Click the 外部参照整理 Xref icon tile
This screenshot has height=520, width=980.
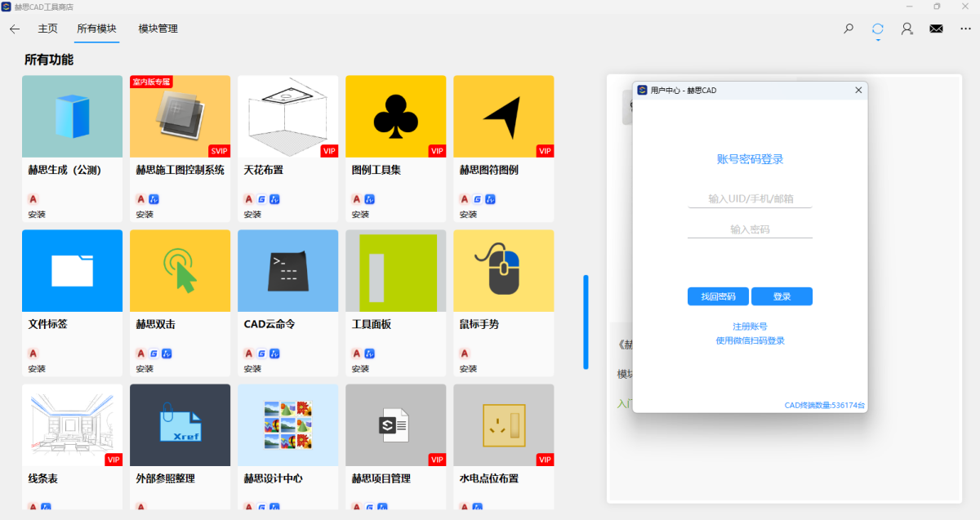[x=180, y=424]
